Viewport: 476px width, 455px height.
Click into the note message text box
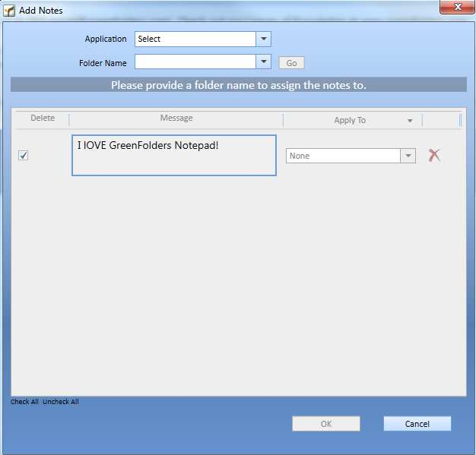click(174, 155)
